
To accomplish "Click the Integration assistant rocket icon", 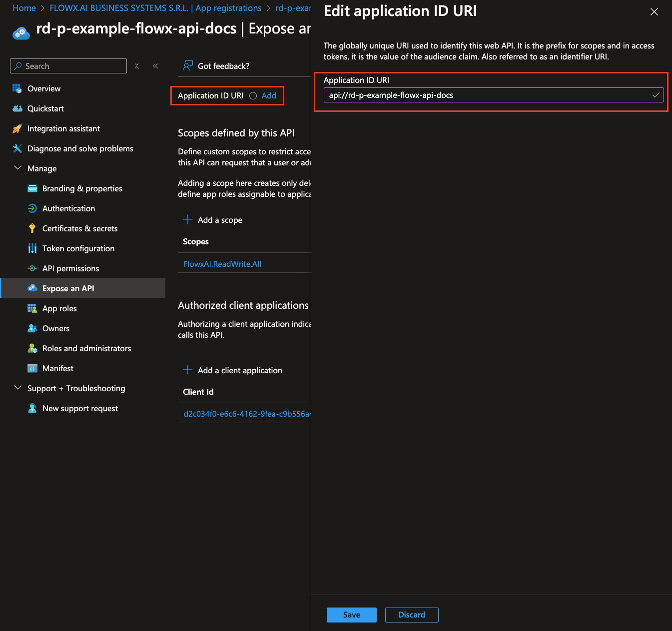I will [17, 128].
